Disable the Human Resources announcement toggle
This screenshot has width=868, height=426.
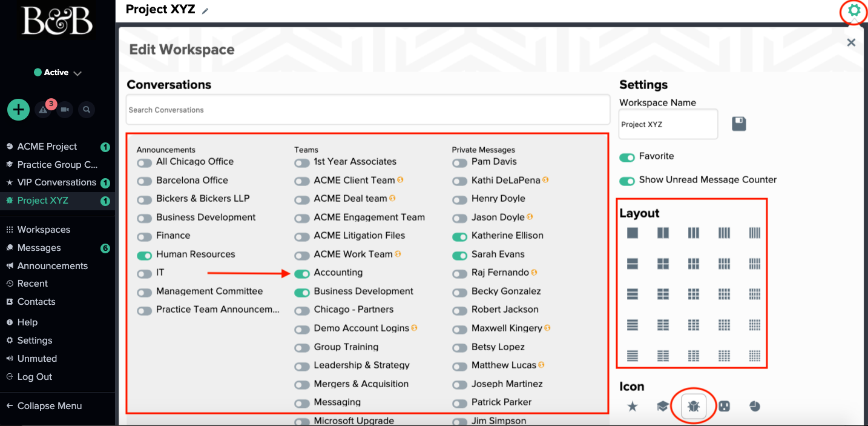tap(144, 256)
